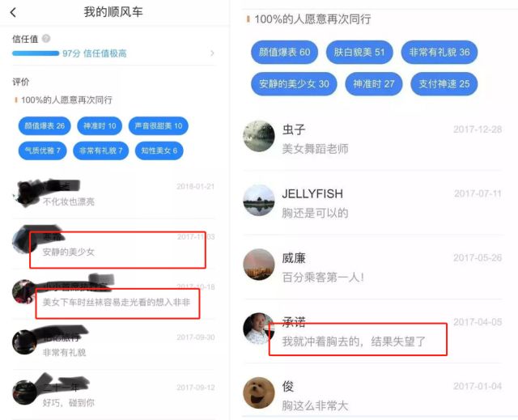Image resolution: width=518 pixels, height=420 pixels.
Task: Tap the back arrow icon
Action: 13,13
